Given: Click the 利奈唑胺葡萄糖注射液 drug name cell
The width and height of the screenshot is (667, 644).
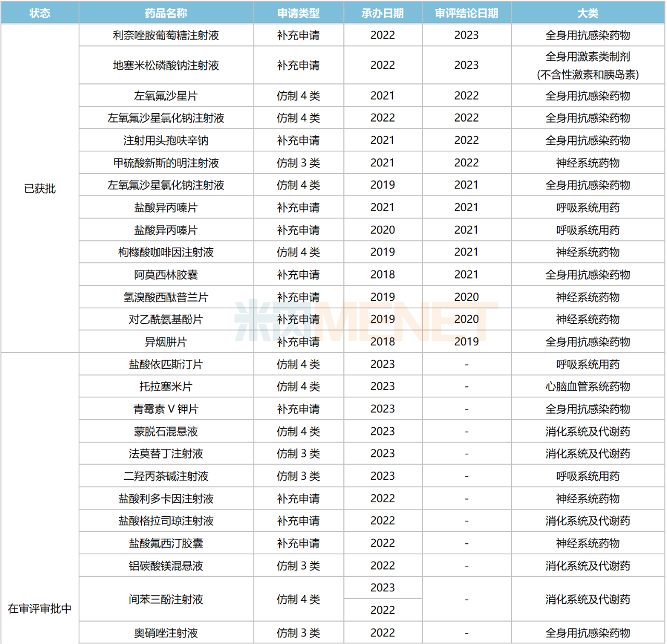Looking at the screenshot, I should click(x=166, y=35).
